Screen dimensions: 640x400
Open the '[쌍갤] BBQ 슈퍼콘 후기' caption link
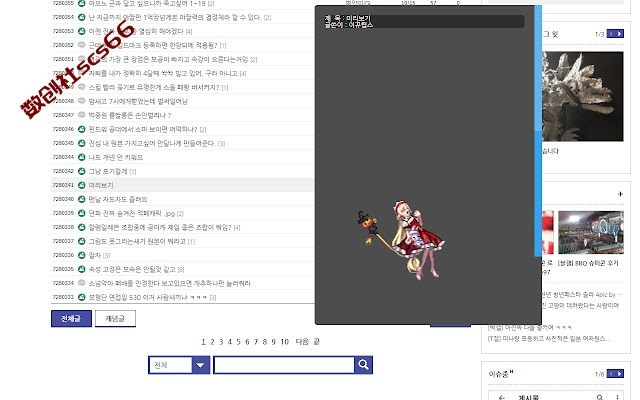pos(588,263)
